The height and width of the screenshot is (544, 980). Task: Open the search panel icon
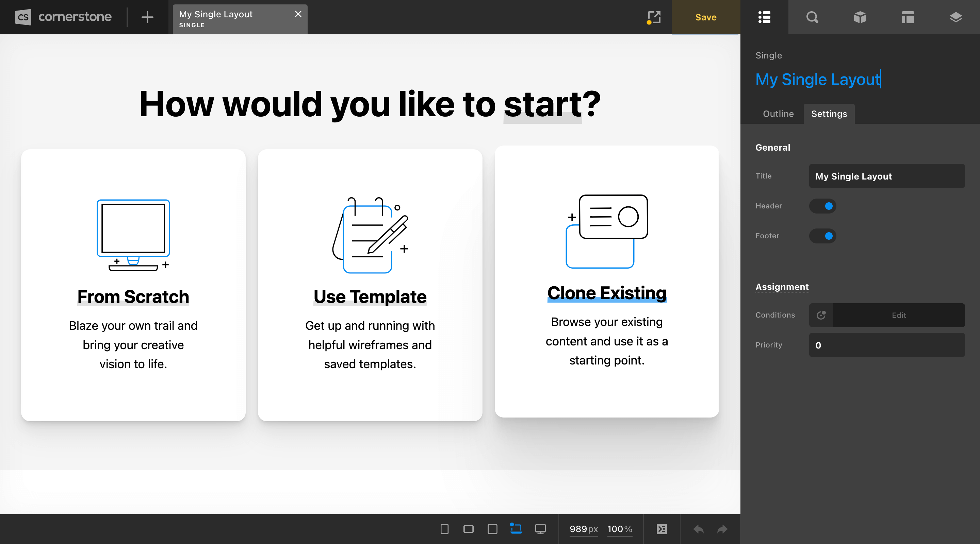click(x=812, y=17)
